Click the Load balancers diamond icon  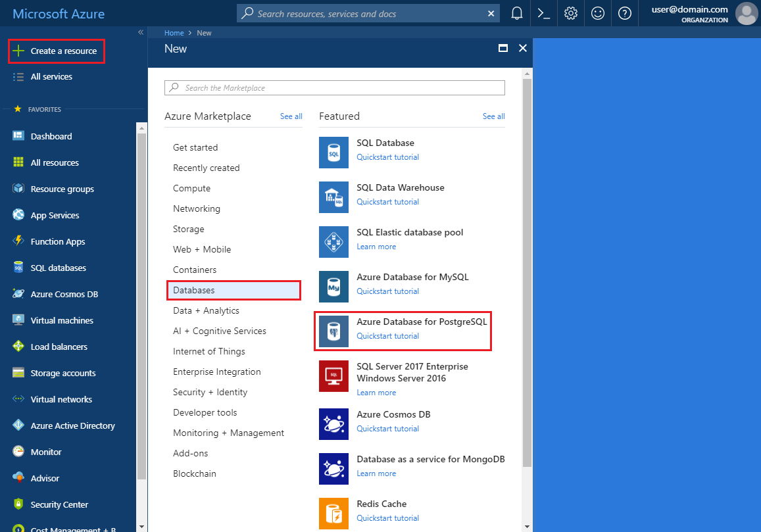18,346
